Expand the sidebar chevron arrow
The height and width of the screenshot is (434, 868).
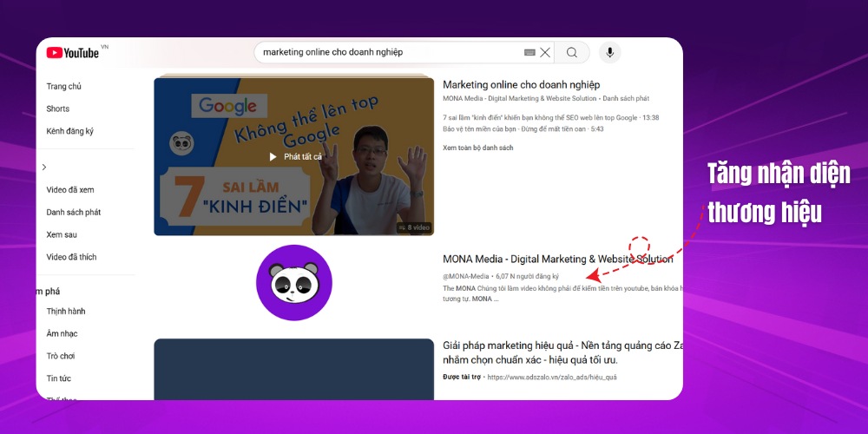[x=44, y=168]
